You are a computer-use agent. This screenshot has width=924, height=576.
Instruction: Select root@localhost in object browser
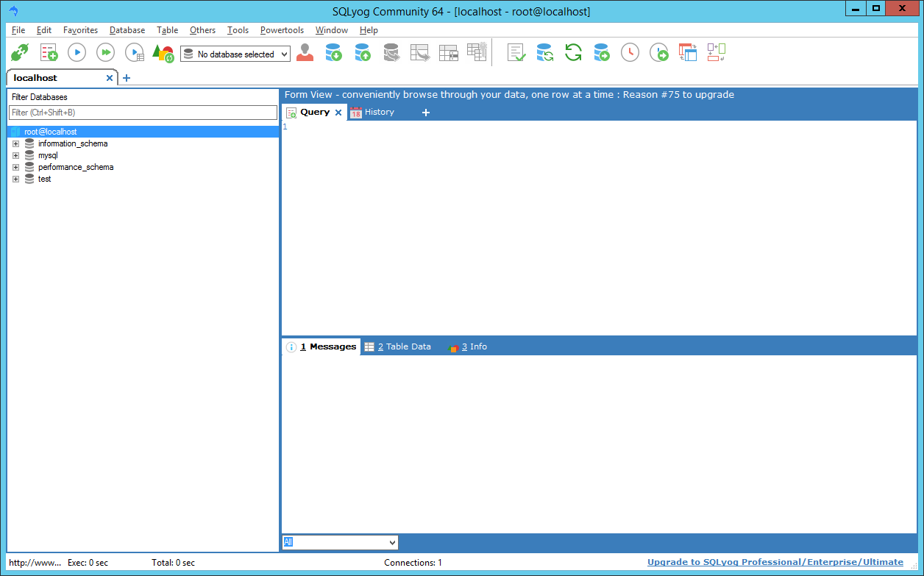click(50, 132)
